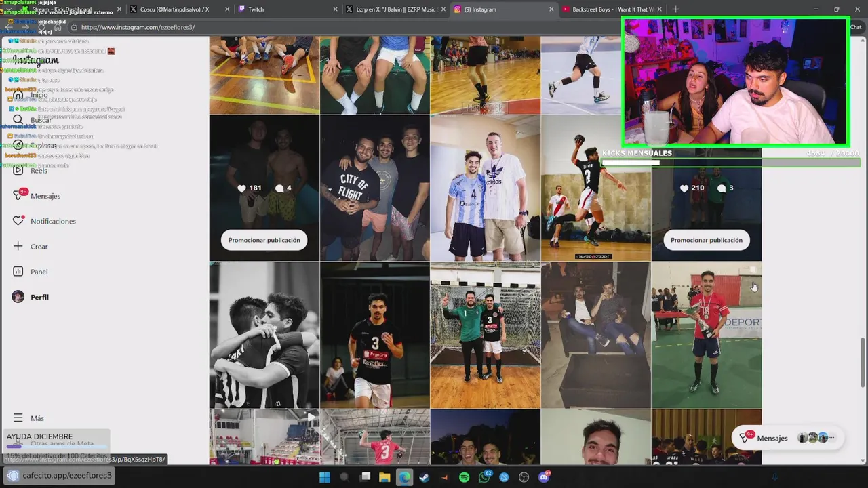Open goalkeeper and player in front of net

click(x=485, y=335)
